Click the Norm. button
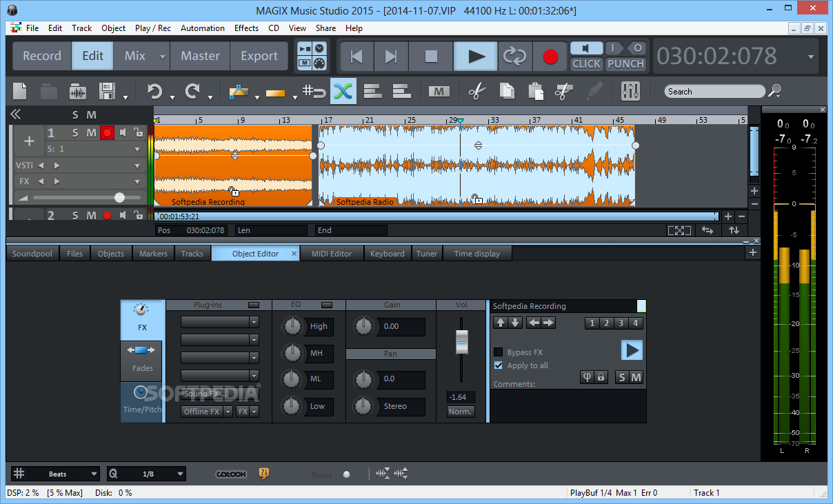Screen dimensions: 833x504 coord(460,412)
